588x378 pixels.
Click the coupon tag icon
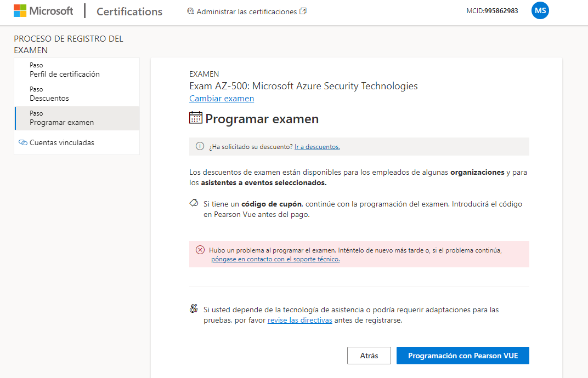pyautogui.click(x=194, y=203)
